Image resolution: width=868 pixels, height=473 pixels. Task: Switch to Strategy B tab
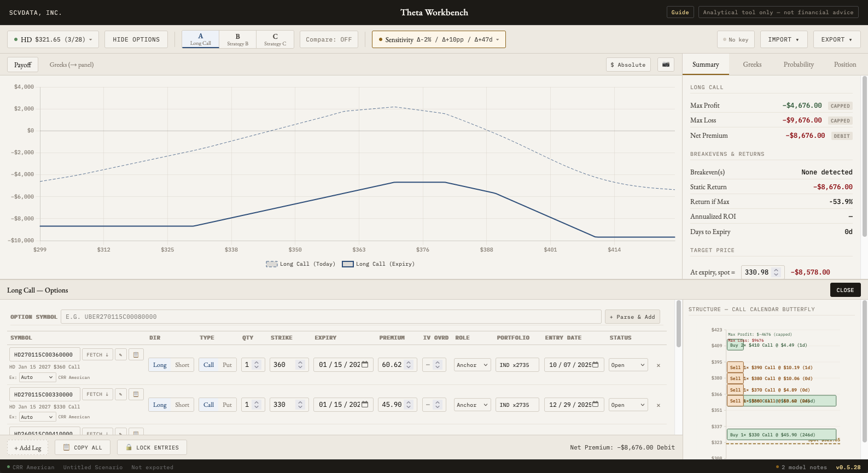pyautogui.click(x=238, y=39)
